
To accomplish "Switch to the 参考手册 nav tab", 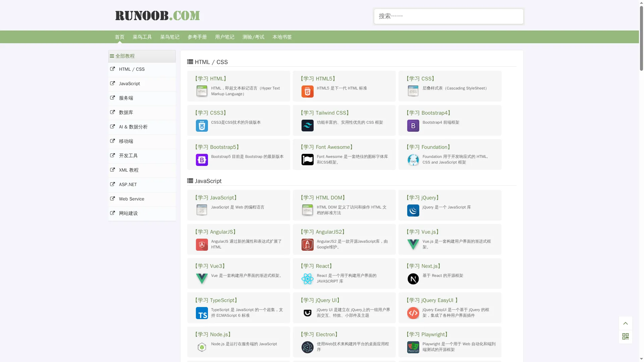I will [197, 37].
